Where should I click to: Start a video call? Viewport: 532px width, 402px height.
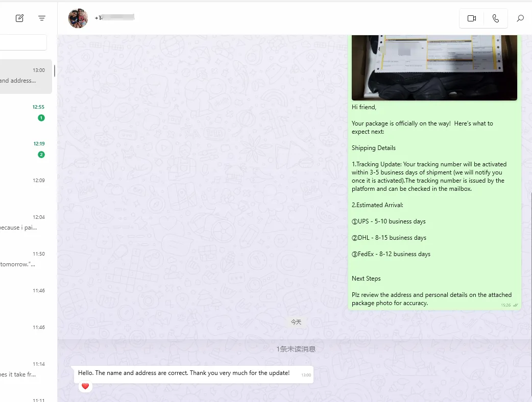point(472,18)
